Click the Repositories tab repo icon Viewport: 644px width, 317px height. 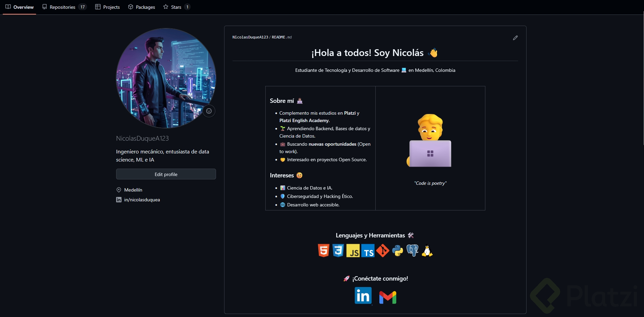pyautogui.click(x=45, y=7)
